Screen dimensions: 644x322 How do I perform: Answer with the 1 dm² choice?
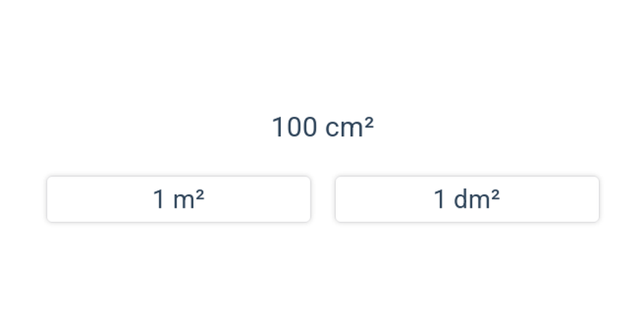(467, 199)
